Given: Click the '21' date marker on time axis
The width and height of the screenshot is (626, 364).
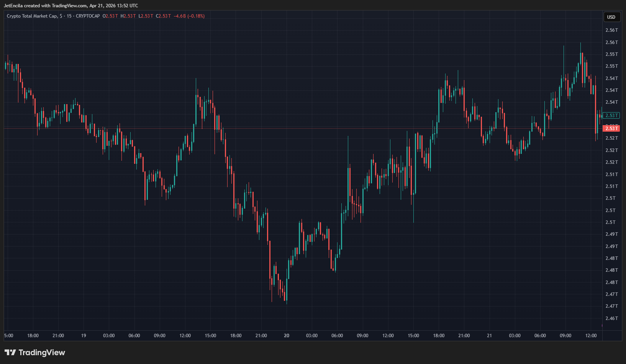Looking at the screenshot, I should [x=489, y=336].
